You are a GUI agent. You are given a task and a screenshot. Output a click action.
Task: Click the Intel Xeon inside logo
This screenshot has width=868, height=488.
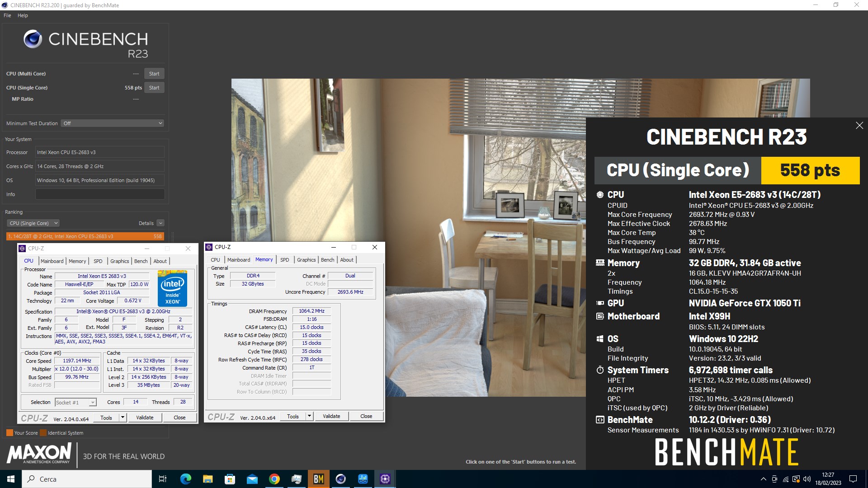172,288
